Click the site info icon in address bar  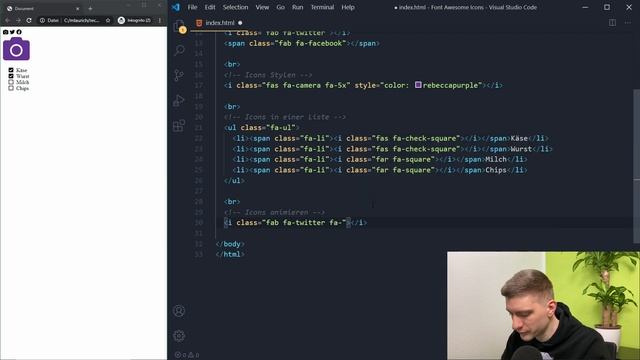click(42, 20)
